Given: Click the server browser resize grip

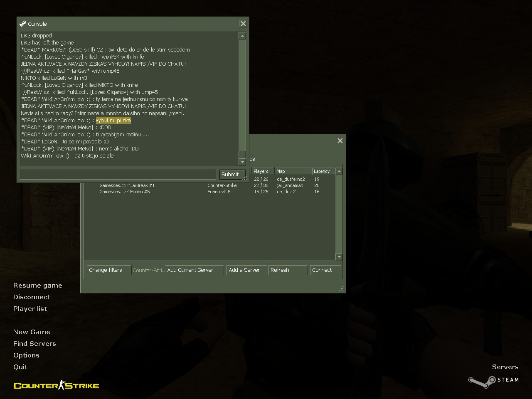Looking at the screenshot, I should 342,288.
